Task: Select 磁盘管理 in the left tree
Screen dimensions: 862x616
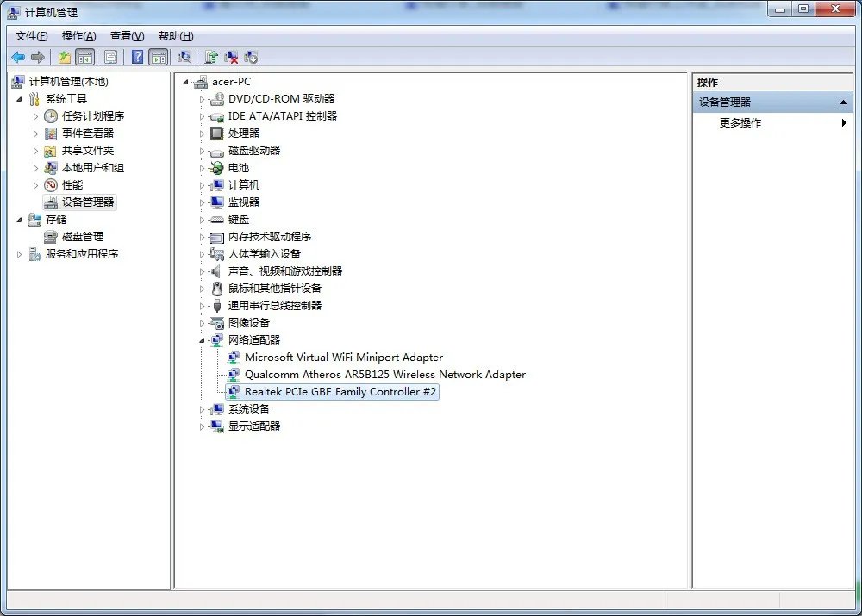Action: click(x=82, y=237)
